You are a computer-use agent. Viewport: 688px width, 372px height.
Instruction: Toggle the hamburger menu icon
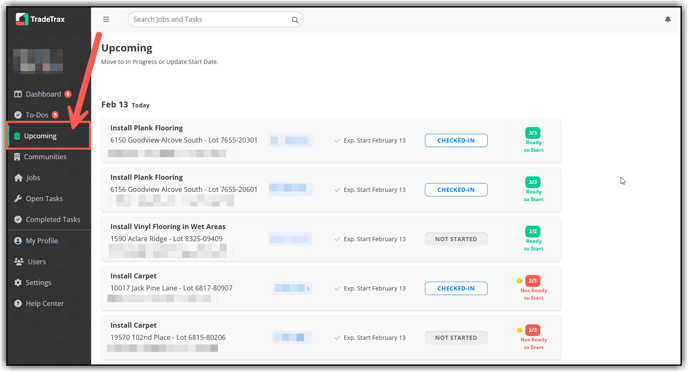[x=106, y=19]
